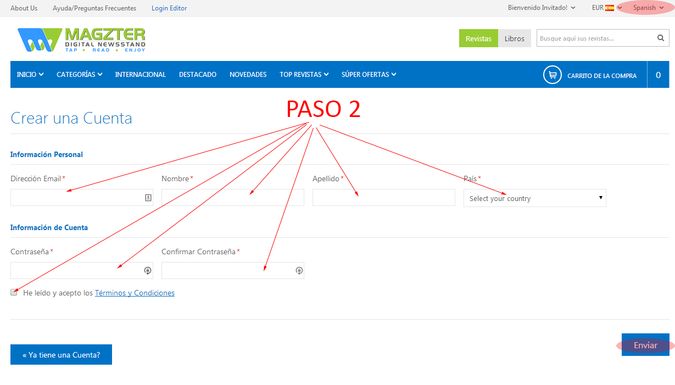Expand the Bienvenido Invitado dropdown

click(541, 8)
